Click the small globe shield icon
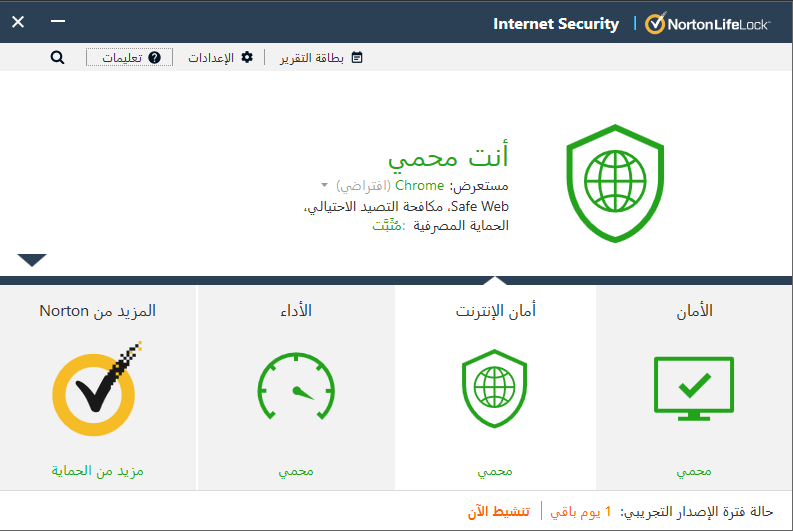 tap(495, 388)
